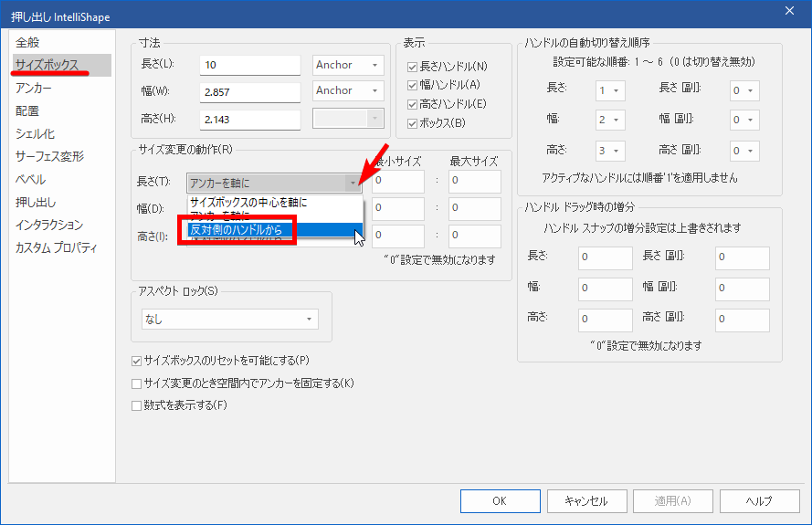812x525 pixels.
Task: Click the OK button
Action: [x=499, y=500]
